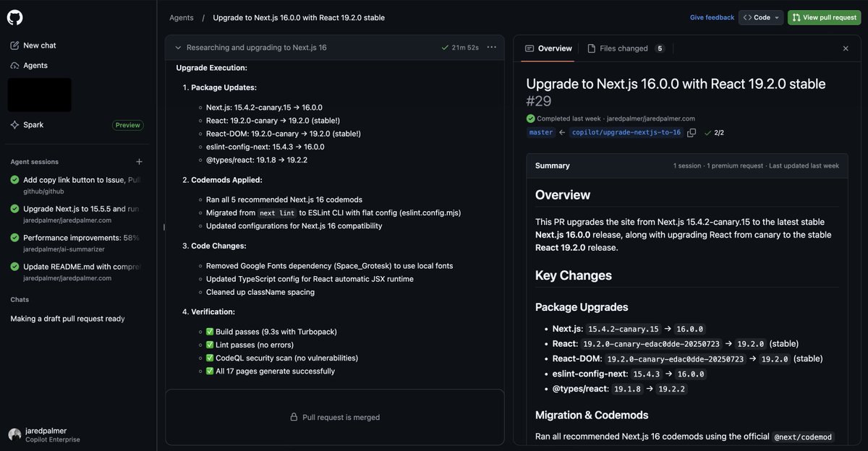Click the panel divider resize handle
Viewport: 868px width, 451px height.
[163, 226]
